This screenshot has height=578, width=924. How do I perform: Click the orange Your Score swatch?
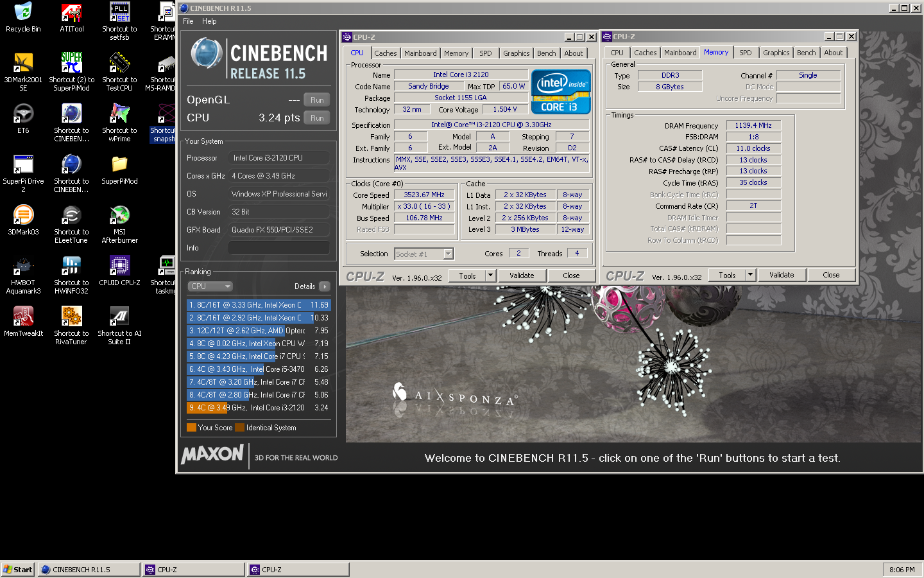pyautogui.click(x=191, y=428)
